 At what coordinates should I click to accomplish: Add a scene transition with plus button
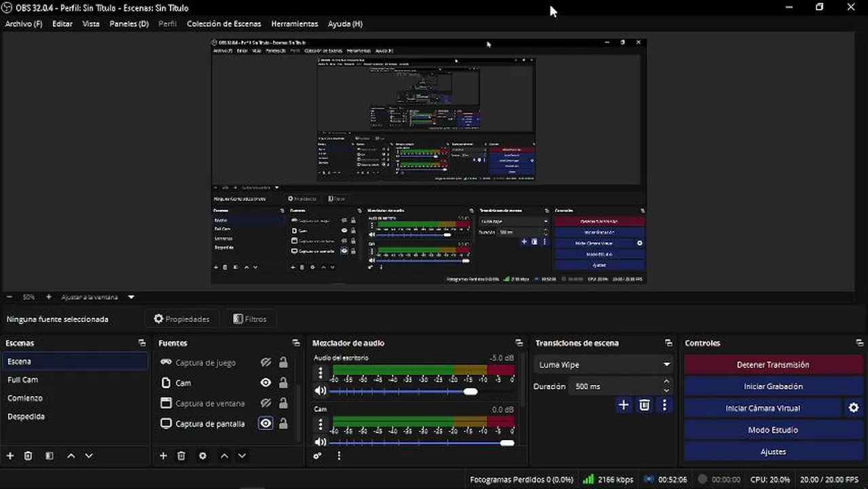pos(623,405)
